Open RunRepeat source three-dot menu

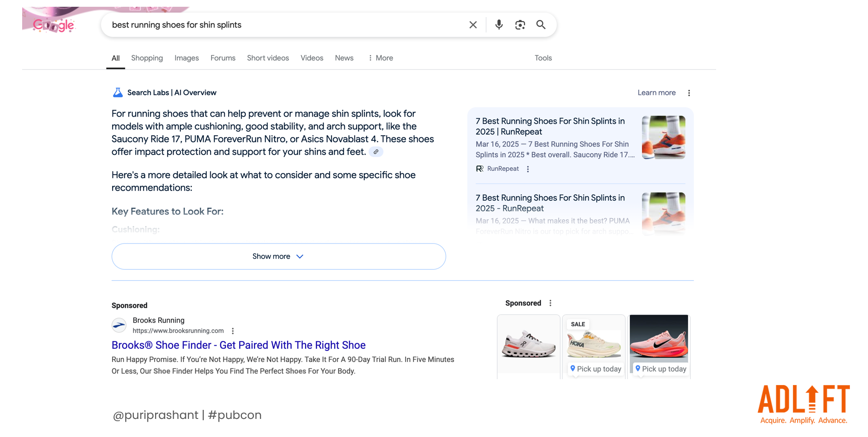coord(528,169)
